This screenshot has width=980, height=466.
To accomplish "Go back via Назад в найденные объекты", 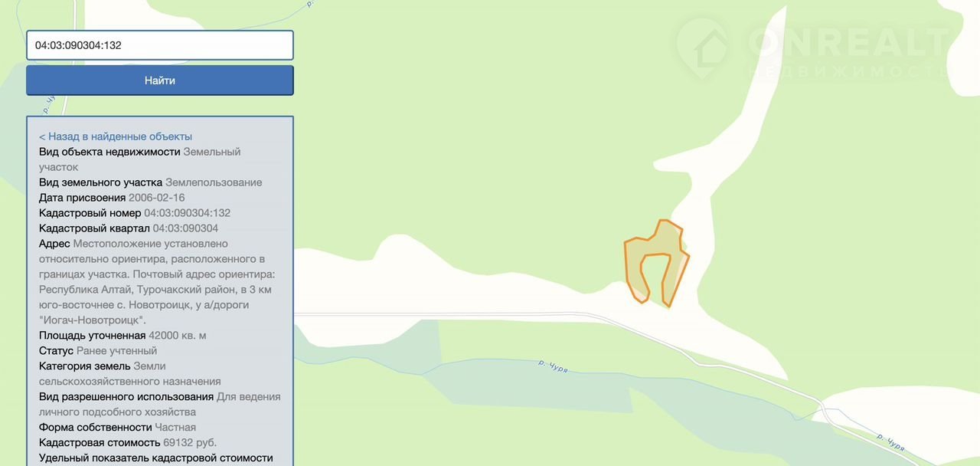I will coord(116,136).
